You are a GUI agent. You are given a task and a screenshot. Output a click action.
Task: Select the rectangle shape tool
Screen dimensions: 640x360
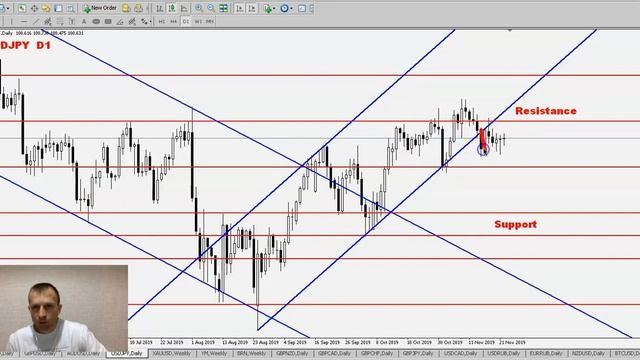coord(108,21)
